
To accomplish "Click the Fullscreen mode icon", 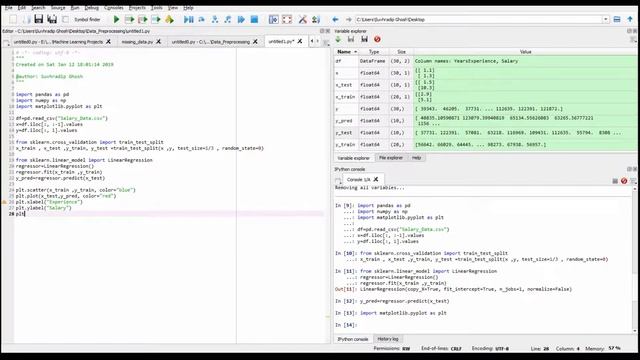I will click(287, 19).
